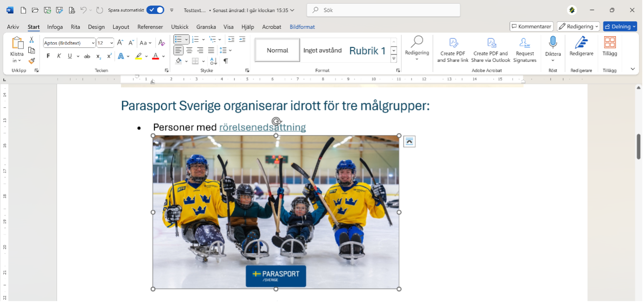Click the open folder icon in title bar
Screen dimensions: 644x303
click(35, 10)
